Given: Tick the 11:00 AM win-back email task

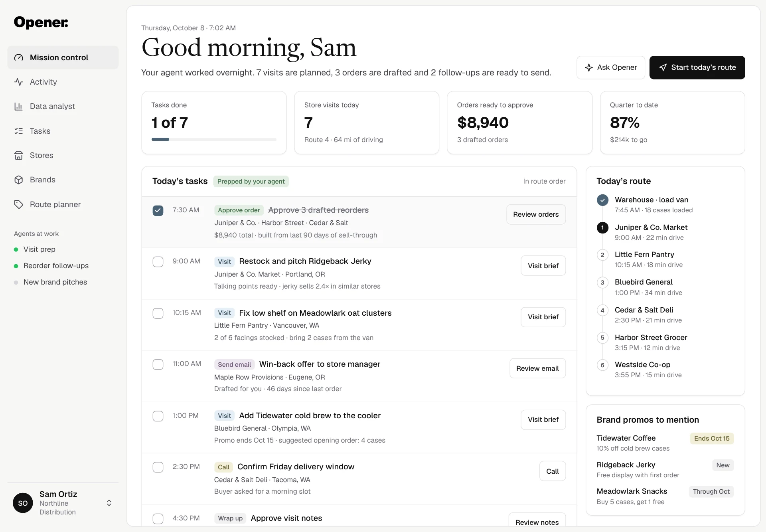Looking at the screenshot, I should pyautogui.click(x=158, y=364).
